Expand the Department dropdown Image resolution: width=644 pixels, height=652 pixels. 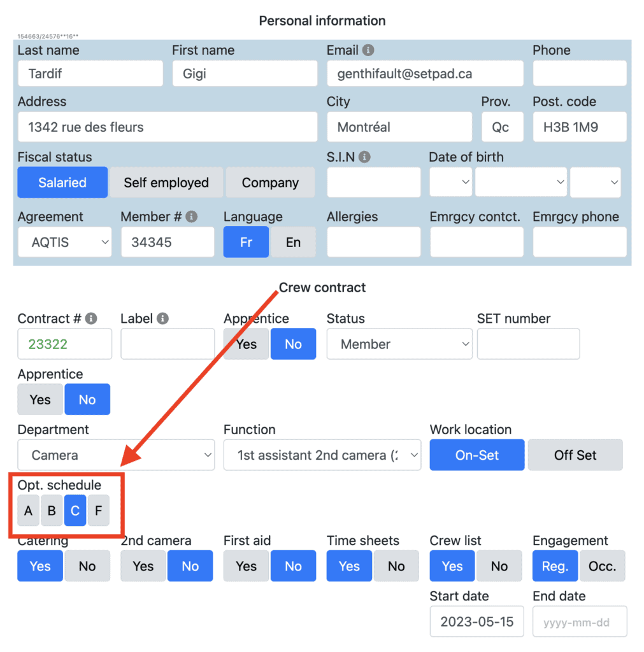click(116, 455)
